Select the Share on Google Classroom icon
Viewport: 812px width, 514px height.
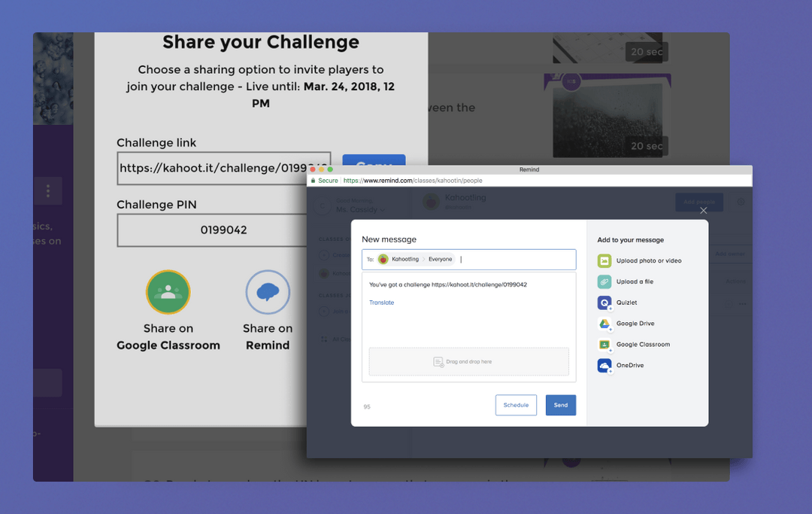(168, 292)
